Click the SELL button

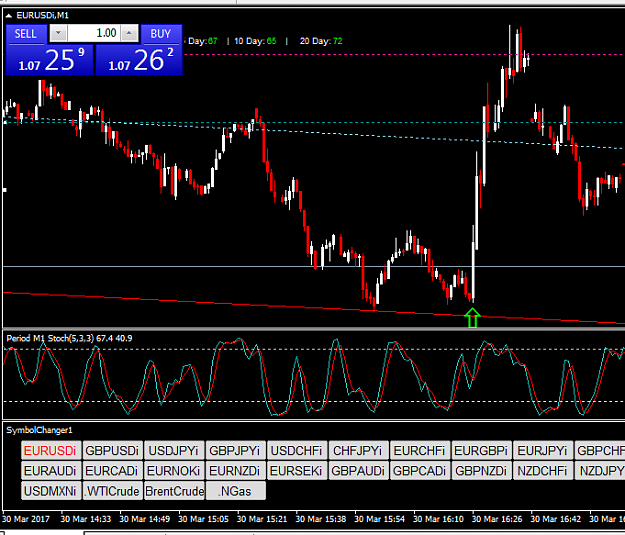point(26,34)
